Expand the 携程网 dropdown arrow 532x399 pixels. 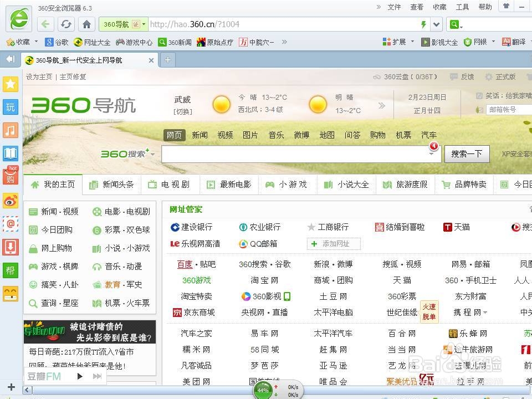tap(485, 313)
